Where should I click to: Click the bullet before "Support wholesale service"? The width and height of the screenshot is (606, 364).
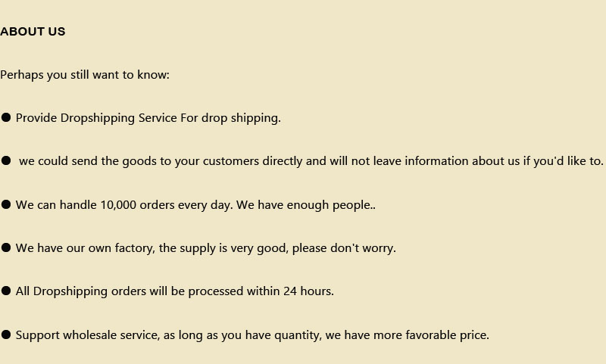coord(6,334)
